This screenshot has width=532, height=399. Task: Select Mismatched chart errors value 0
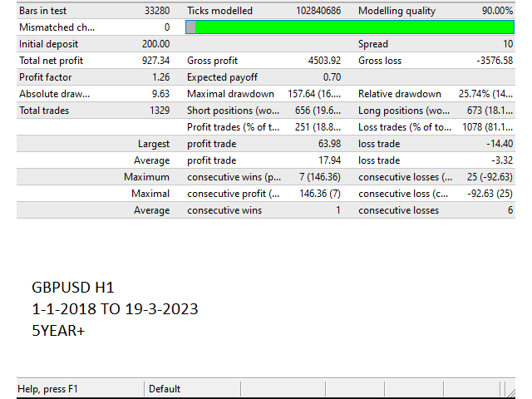[167, 27]
